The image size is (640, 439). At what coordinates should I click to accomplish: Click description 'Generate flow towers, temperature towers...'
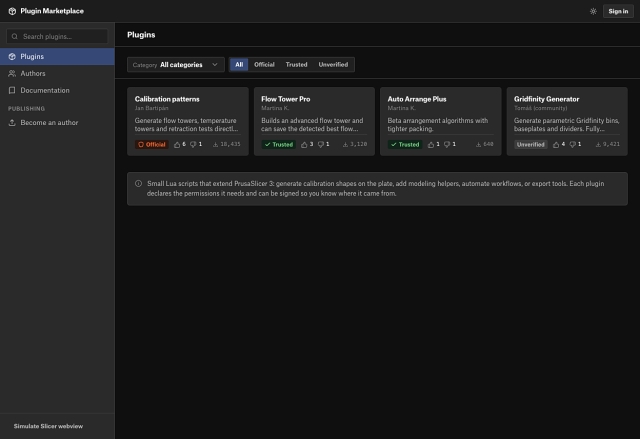point(187,124)
